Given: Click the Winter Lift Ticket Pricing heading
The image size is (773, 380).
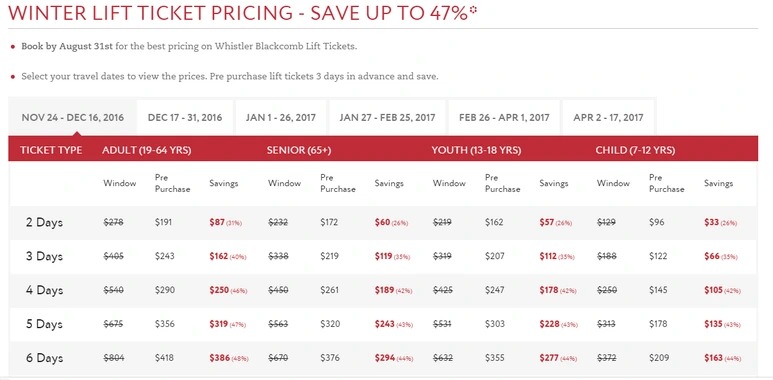Looking at the screenshot, I should pyautogui.click(x=238, y=13).
